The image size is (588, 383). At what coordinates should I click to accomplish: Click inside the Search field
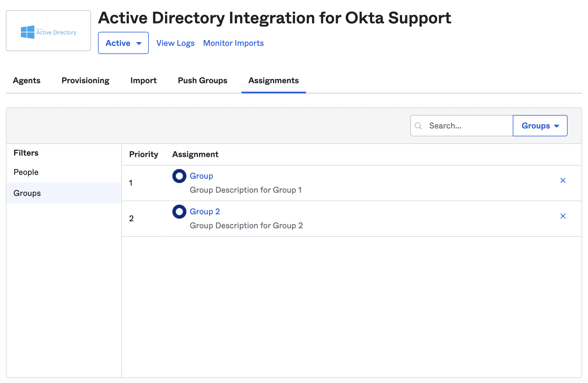click(461, 126)
